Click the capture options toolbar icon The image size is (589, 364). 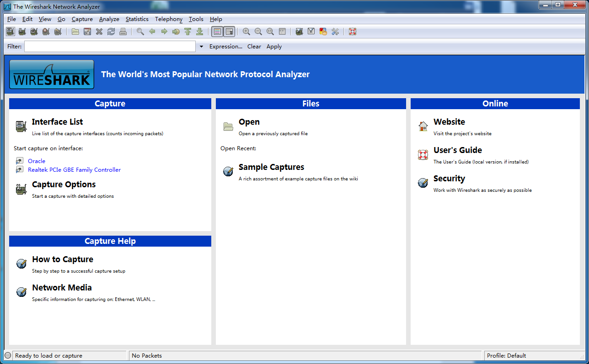tap(22, 32)
